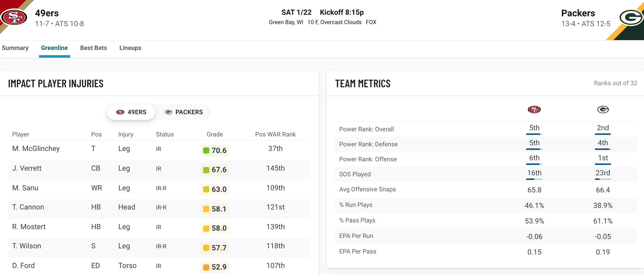Switch injuries view to PACKERS

pyautogui.click(x=184, y=112)
